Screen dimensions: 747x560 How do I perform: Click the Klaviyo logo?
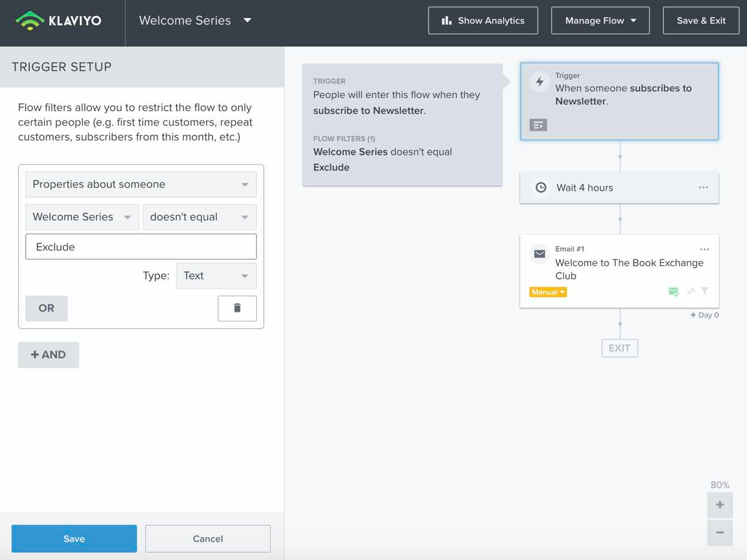click(x=58, y=21)
